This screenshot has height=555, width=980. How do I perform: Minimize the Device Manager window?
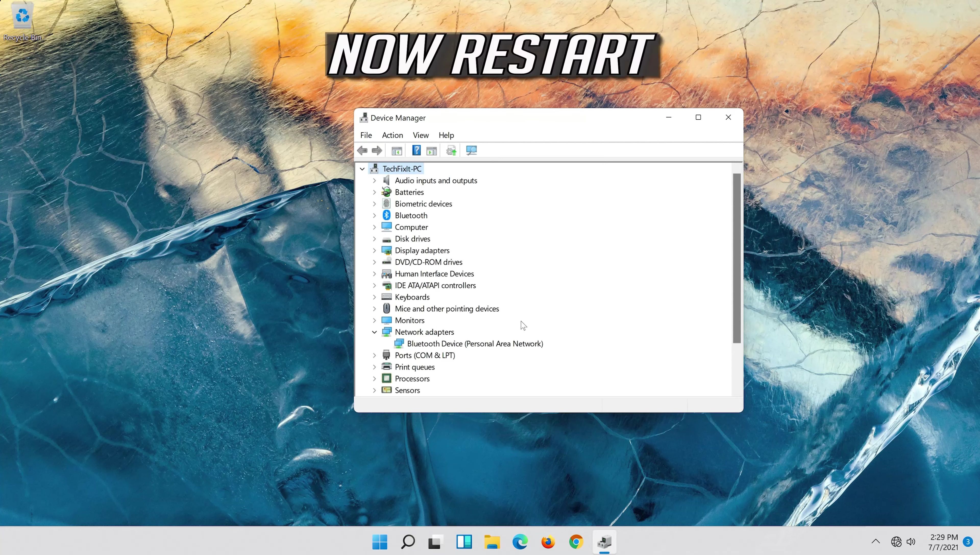[x=668, y=117]
